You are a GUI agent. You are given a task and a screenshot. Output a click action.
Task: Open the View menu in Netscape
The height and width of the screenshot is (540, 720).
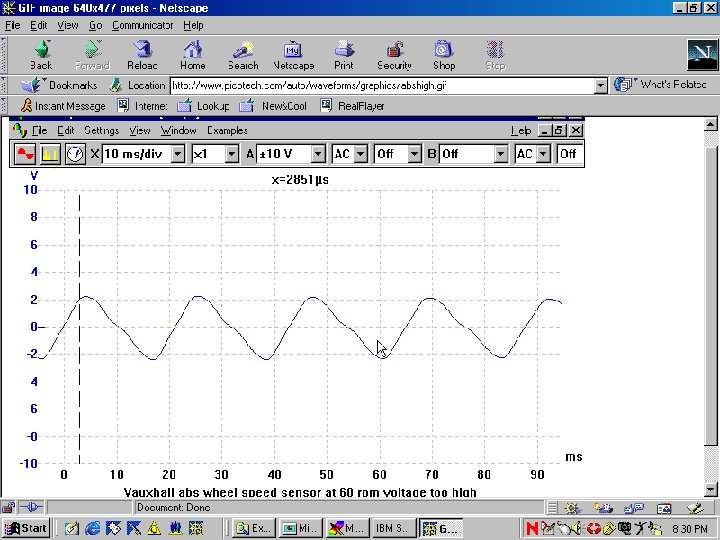[x=67, y=25]
